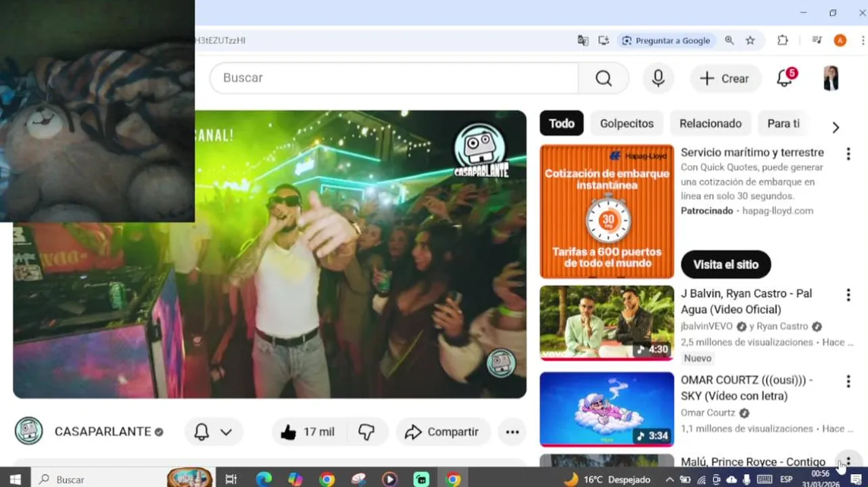Open options for the Hapag-Lloyd ad

tap(848, 154)
